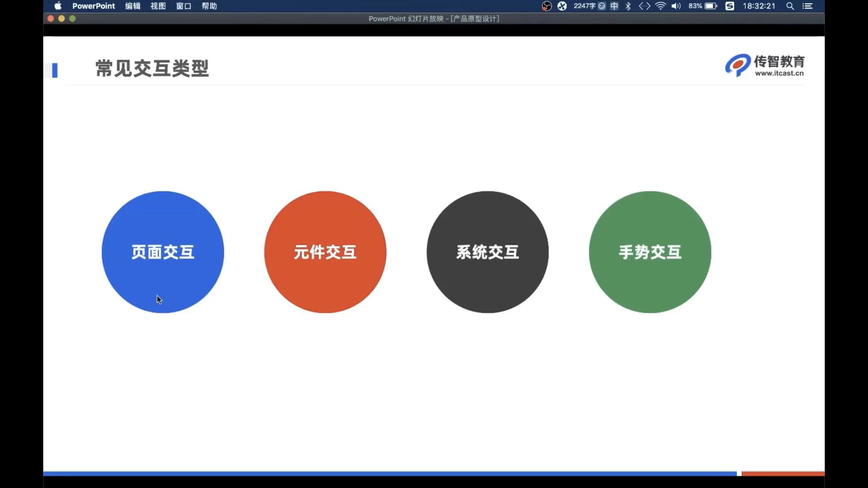
Task: Click the angle brackets menu bar icon
Action: [644, 6]
